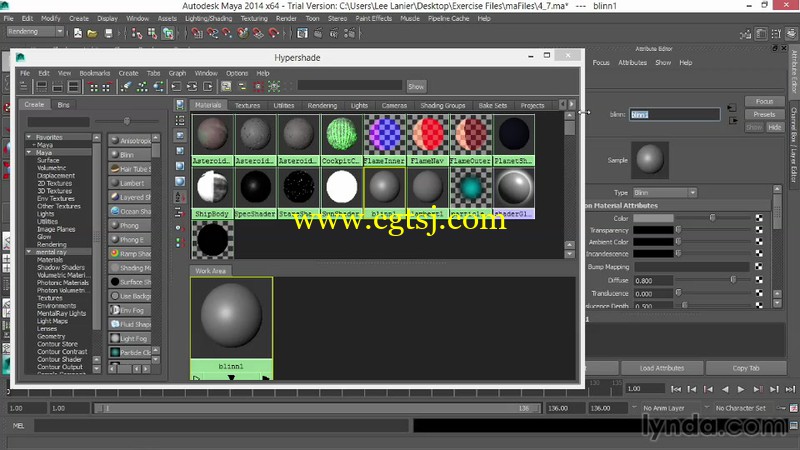The height and width of the screenshot is (450, 800).
Task: Open Render View icon in Maya toolbar
Action: pos(303,33)
